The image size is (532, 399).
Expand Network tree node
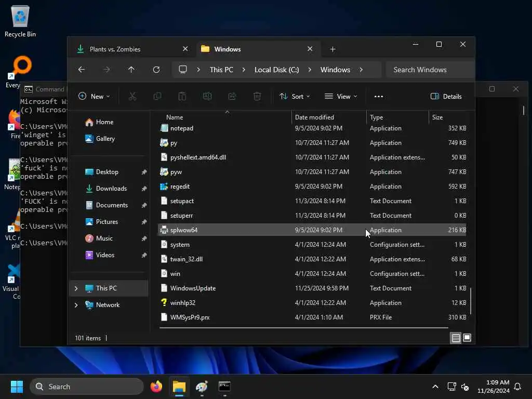[76, 305]
